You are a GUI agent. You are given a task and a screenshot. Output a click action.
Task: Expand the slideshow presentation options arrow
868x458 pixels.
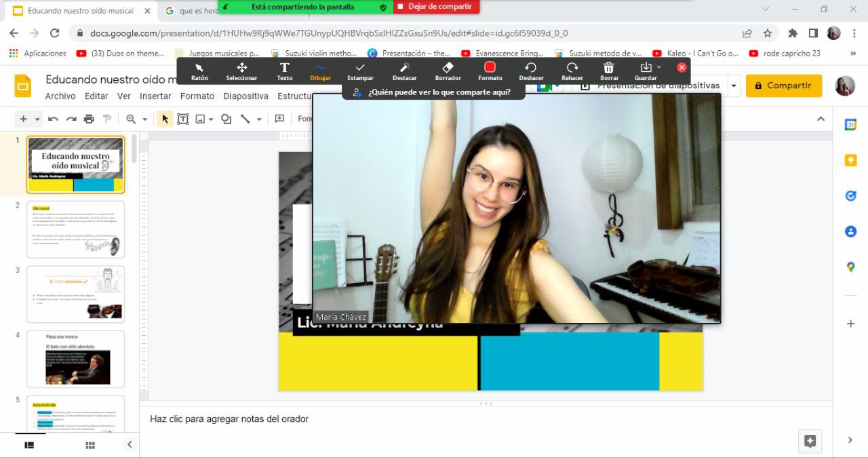[x=734, y=86]
